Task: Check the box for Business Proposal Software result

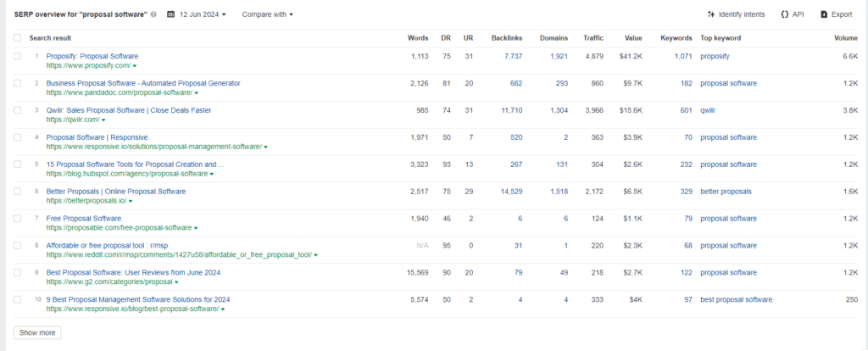Action: pyautogui.click(x=17, y=83)
